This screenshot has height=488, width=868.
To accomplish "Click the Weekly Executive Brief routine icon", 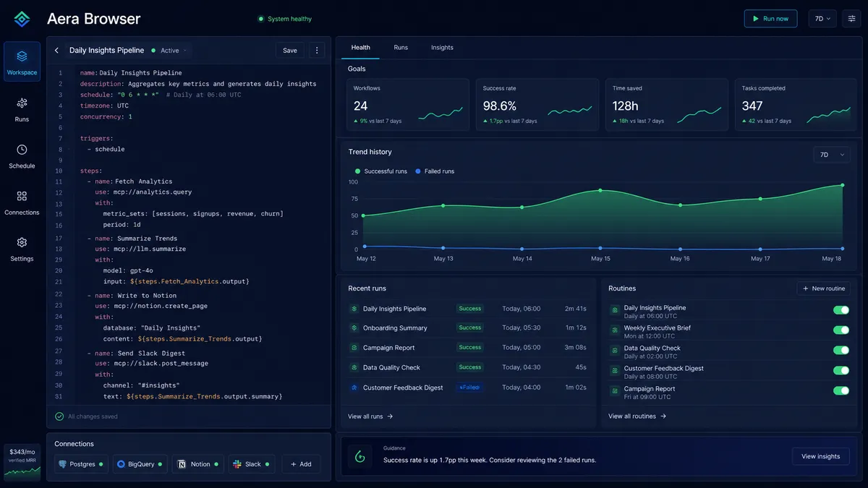I will [615, 330].
